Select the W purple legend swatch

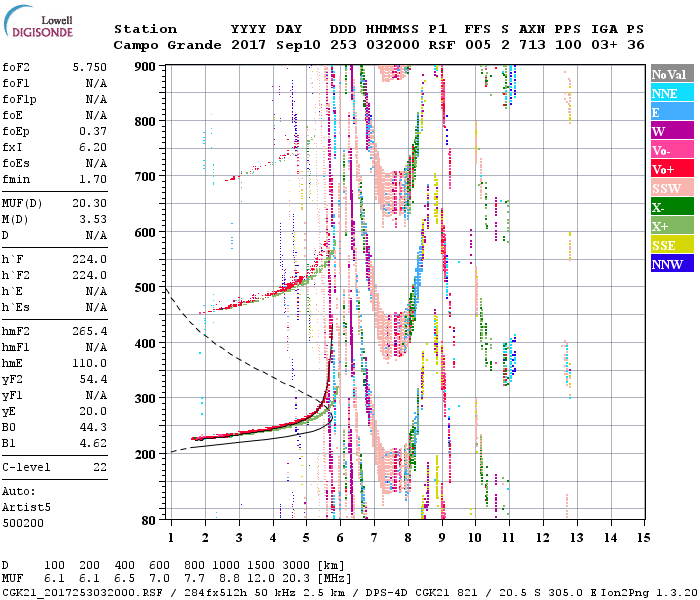point(672,131)
